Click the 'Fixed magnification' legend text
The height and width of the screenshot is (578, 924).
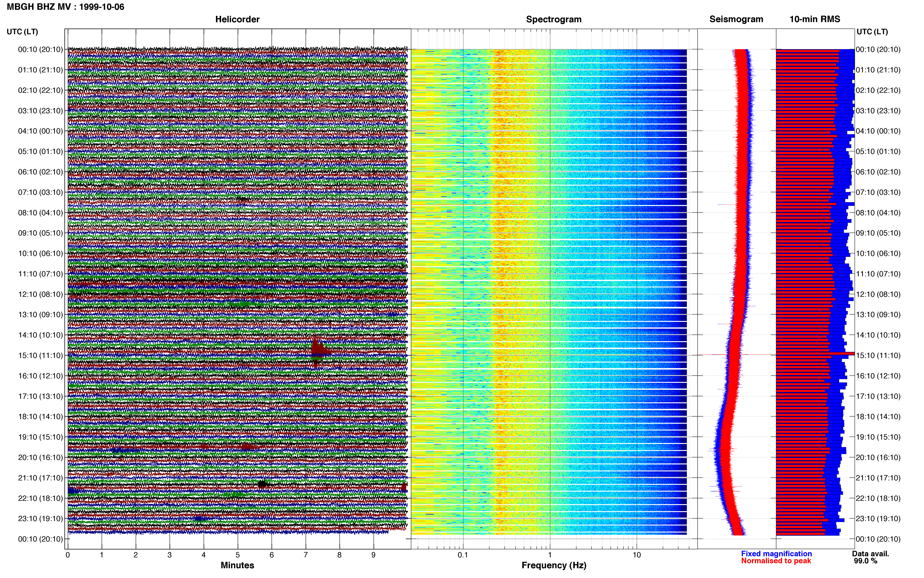pos(776,554)
